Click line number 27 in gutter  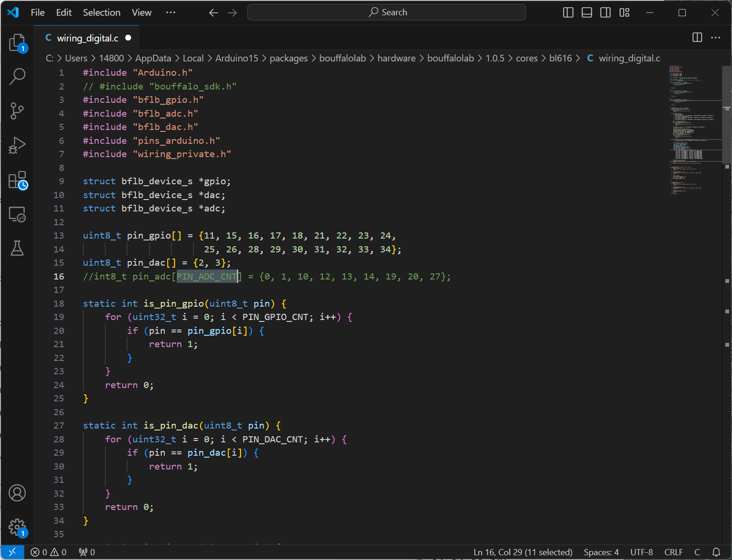coord(59,425)
